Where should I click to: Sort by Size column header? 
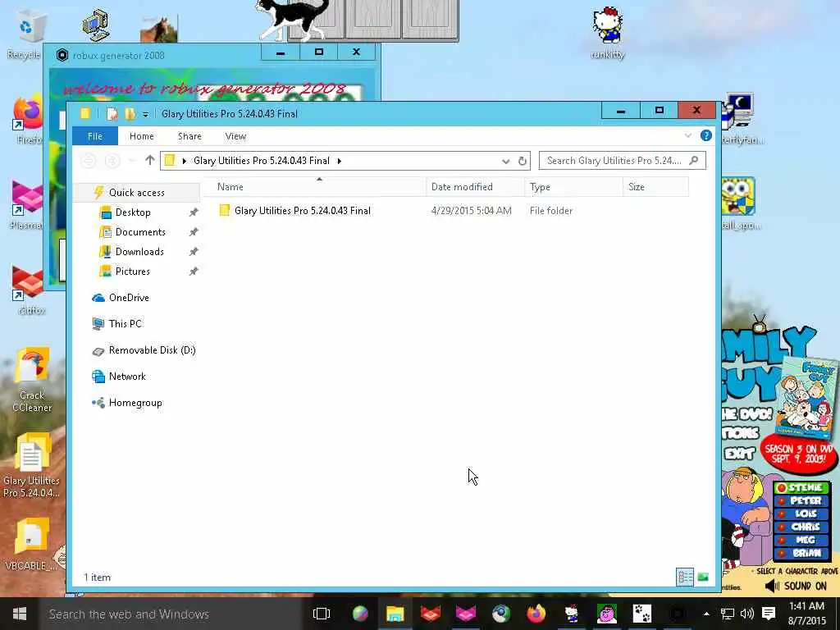pyautogui.click(x=655, y=186)
